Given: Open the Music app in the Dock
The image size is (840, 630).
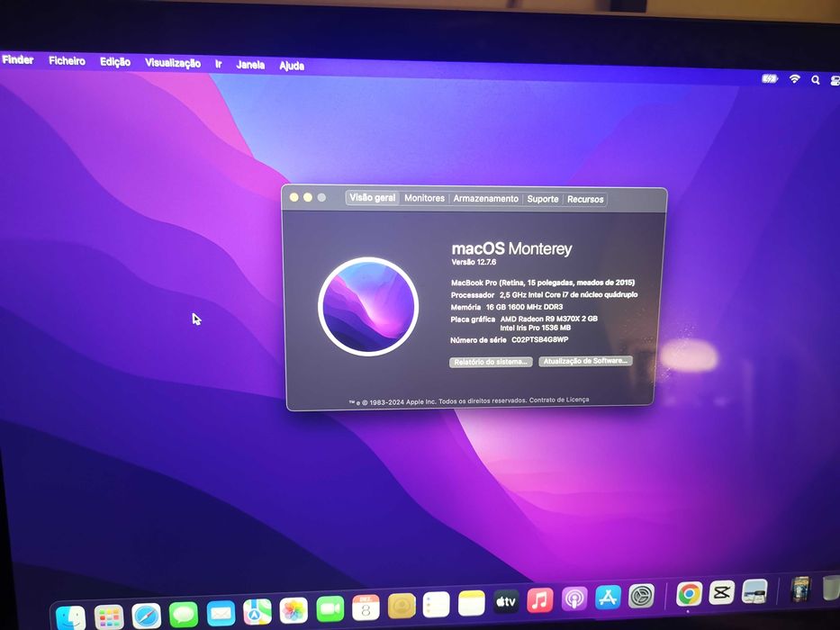Looking at the screenshot, I should (540, 600).
